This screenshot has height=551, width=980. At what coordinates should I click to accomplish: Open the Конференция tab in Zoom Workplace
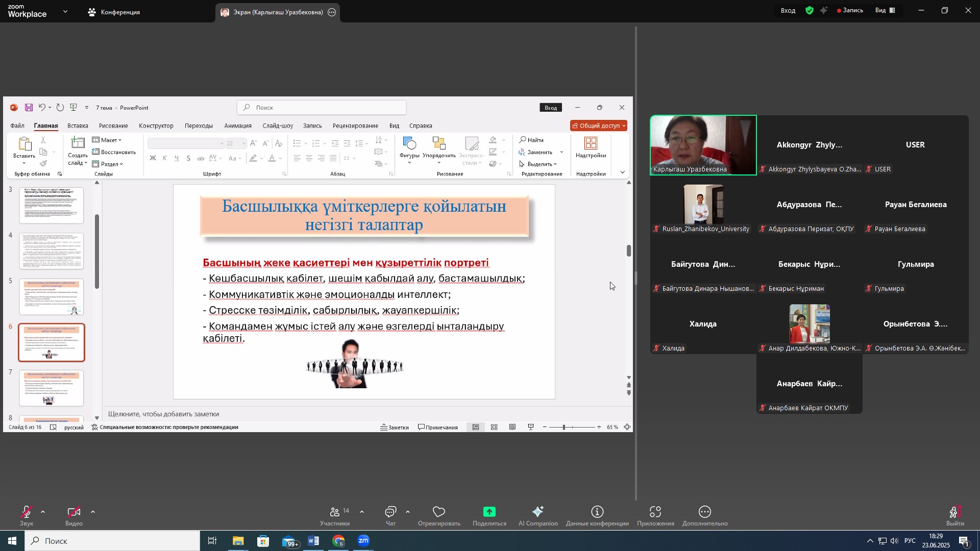tap(114, 12)
